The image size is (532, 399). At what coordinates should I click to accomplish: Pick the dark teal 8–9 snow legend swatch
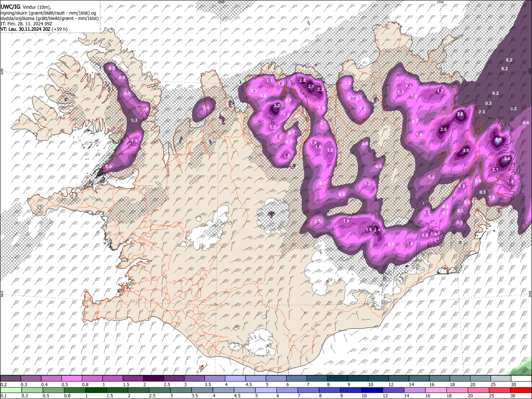[x=337, y=379]
